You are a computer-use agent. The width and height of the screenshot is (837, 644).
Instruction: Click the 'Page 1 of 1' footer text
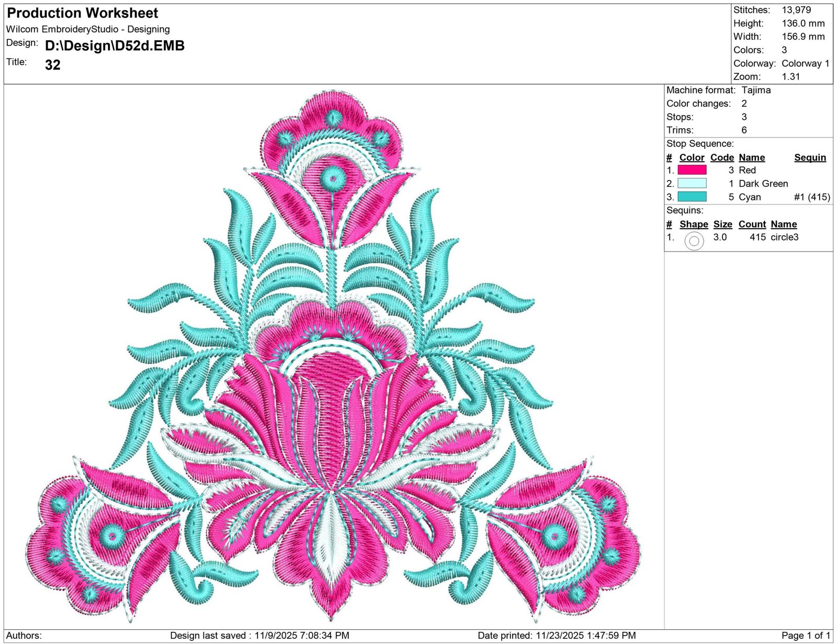tap(806, 636)
